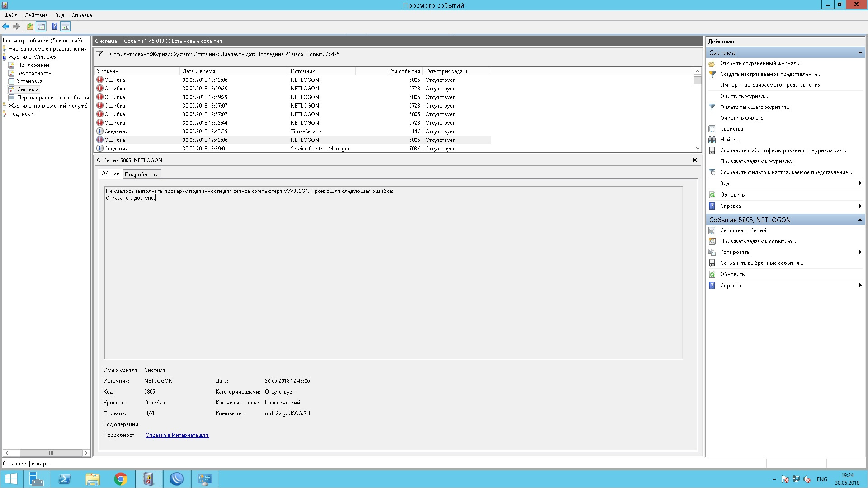
Task: Select Журналы Windows in the tree
Action: (x=32, y=57)
